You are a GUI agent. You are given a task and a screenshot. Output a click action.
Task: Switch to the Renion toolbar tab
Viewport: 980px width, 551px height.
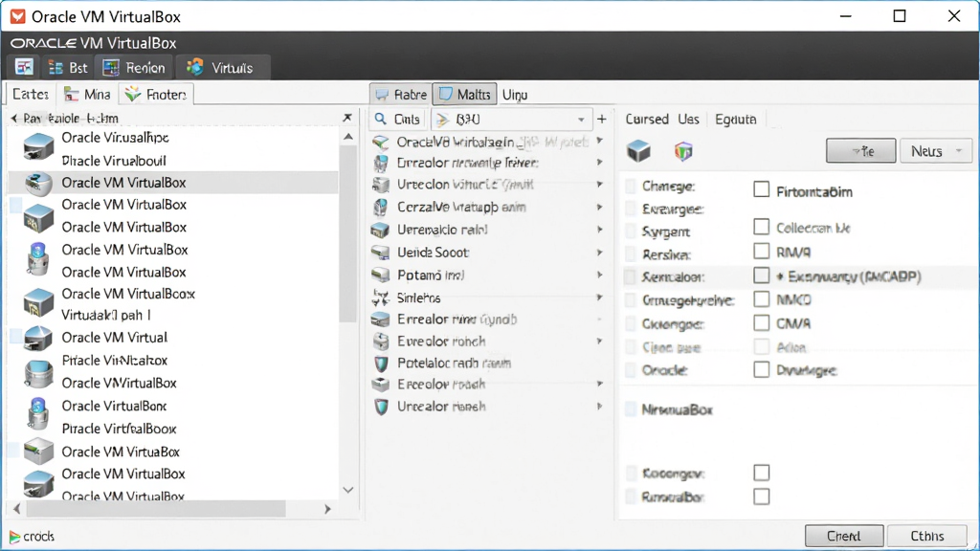pos(134,68)
